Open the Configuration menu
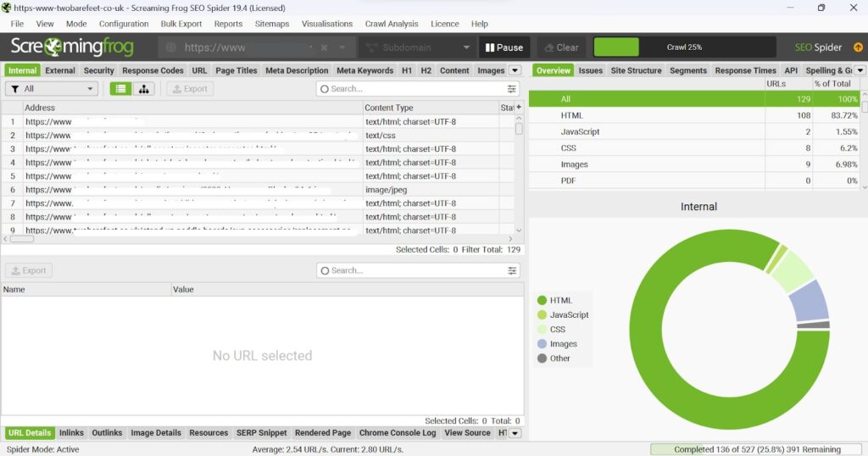Screen dimensions: 868x456 124,24
